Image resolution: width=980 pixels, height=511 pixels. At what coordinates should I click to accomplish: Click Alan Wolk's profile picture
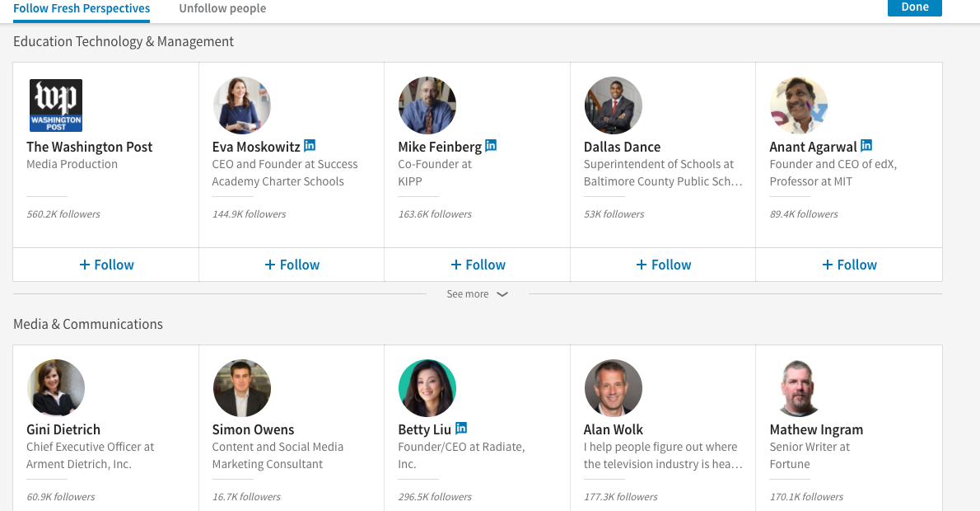coord(613,388)
